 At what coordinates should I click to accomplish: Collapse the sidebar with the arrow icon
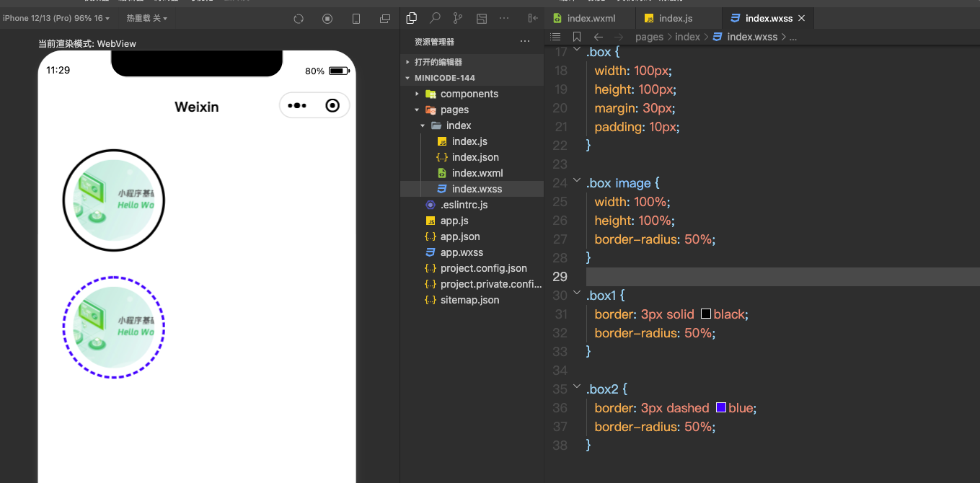tap(533, 18)
